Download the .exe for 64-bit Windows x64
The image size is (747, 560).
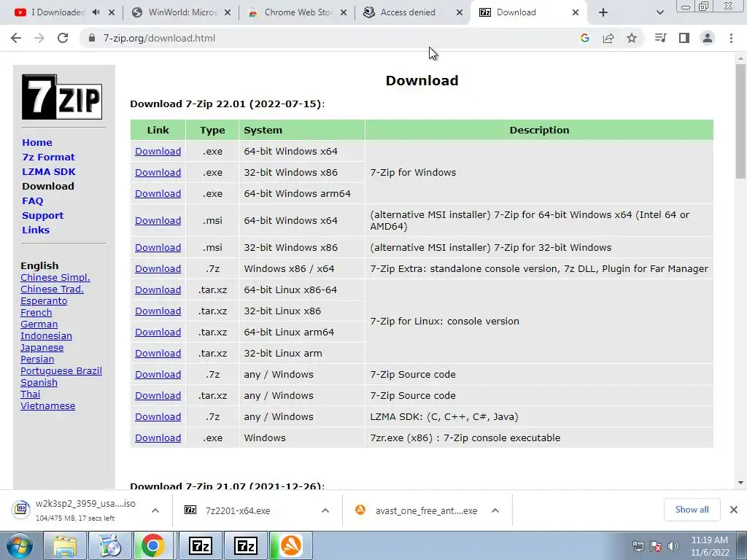tap(158, 152)
